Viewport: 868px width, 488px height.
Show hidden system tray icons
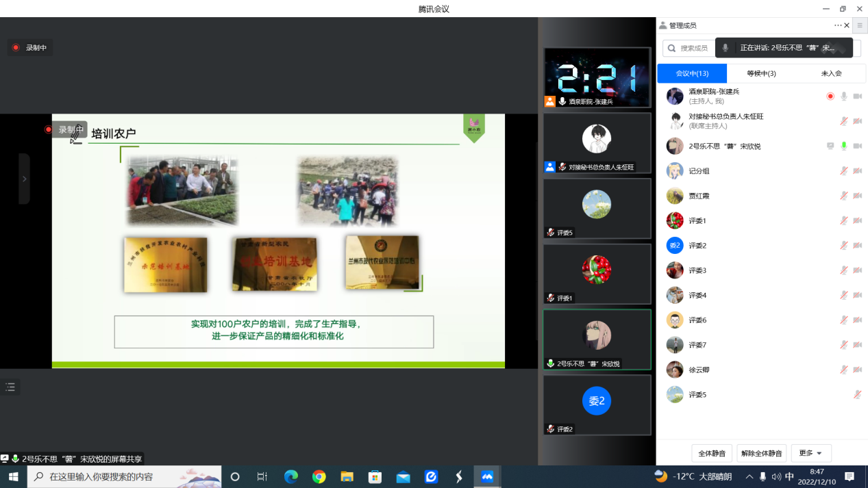[x=749, y=476]
